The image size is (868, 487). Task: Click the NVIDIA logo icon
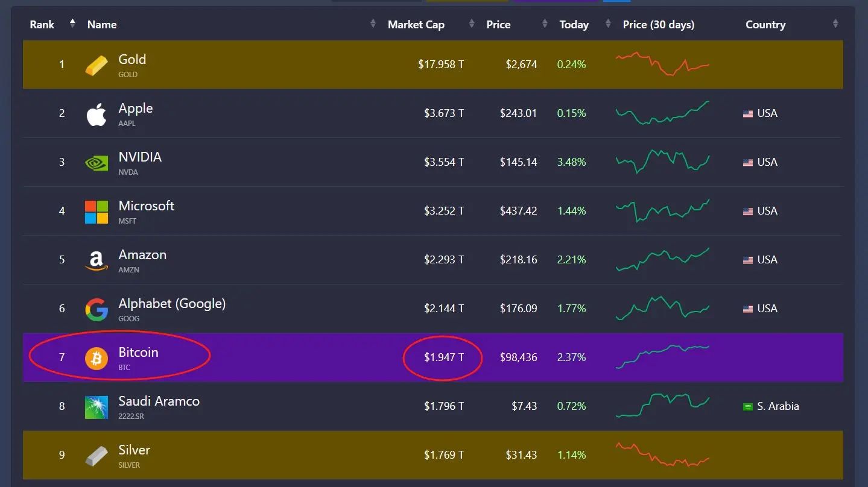pyautogui.click(x=97, y=163)
